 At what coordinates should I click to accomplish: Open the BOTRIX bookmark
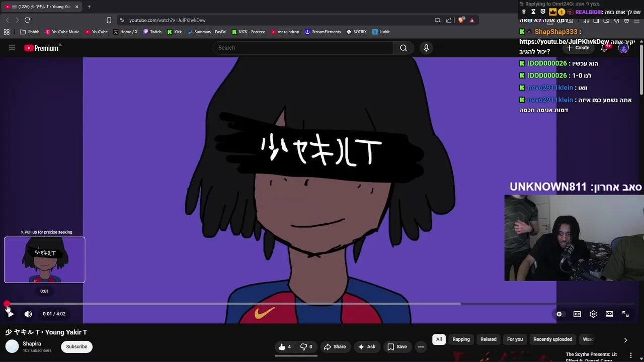pos(357,32)
